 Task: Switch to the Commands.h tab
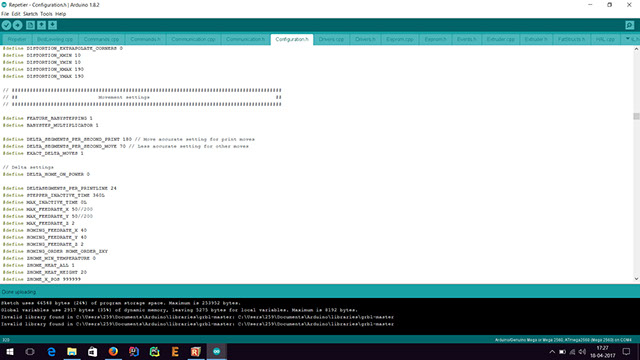[146, 40]
